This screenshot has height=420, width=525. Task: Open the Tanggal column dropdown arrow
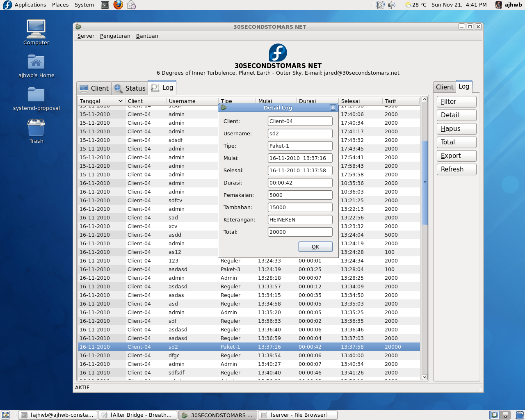point(121,101)
